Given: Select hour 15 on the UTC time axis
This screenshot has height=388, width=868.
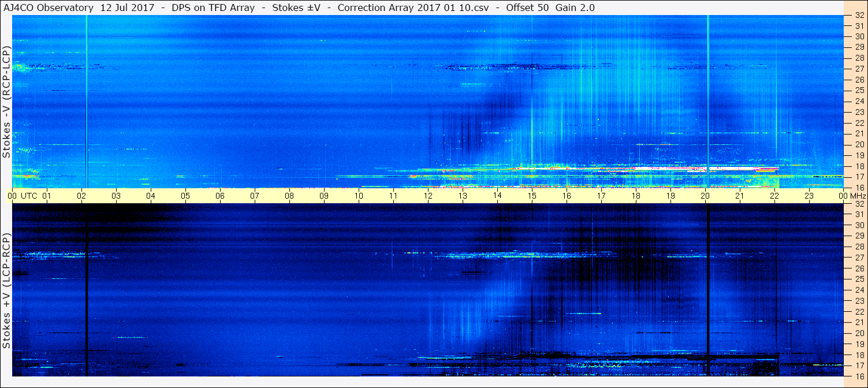Looking at the screenshot, I should (532, 196).
